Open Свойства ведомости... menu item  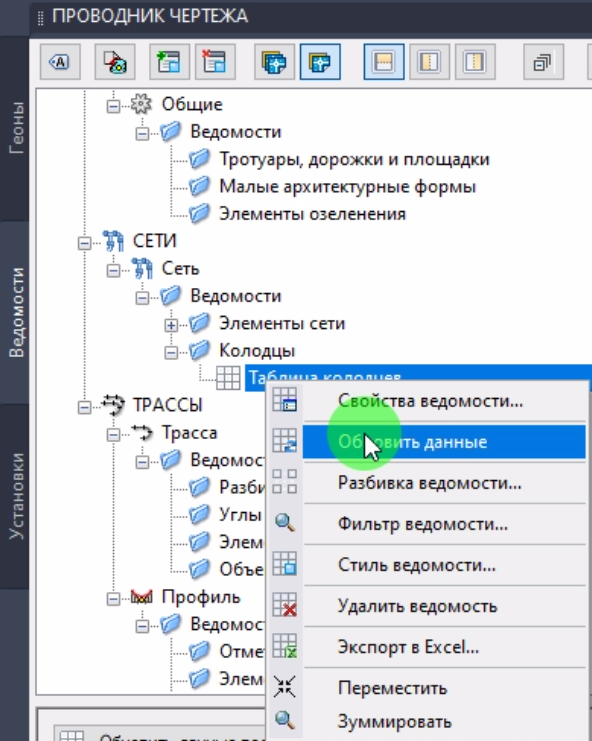click(430, 401)
